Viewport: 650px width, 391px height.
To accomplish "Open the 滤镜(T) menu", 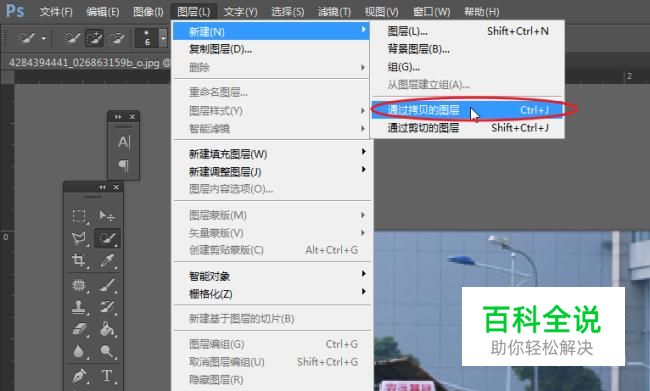I will coord(334,12).
